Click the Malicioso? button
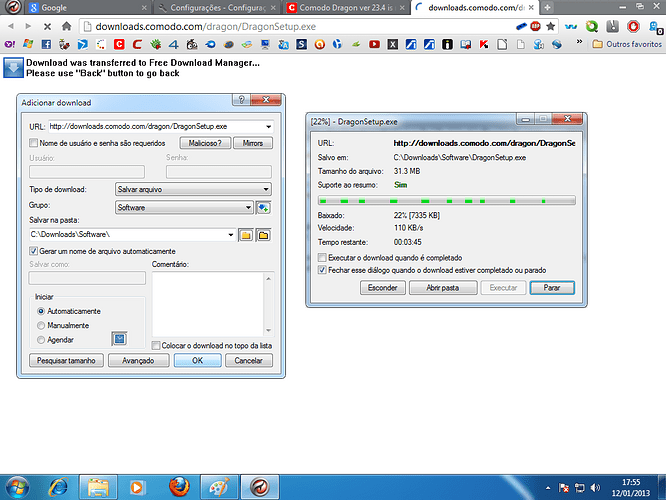This screenshot has height=500, width=666. pyautogui.click(x=205, y=143)
